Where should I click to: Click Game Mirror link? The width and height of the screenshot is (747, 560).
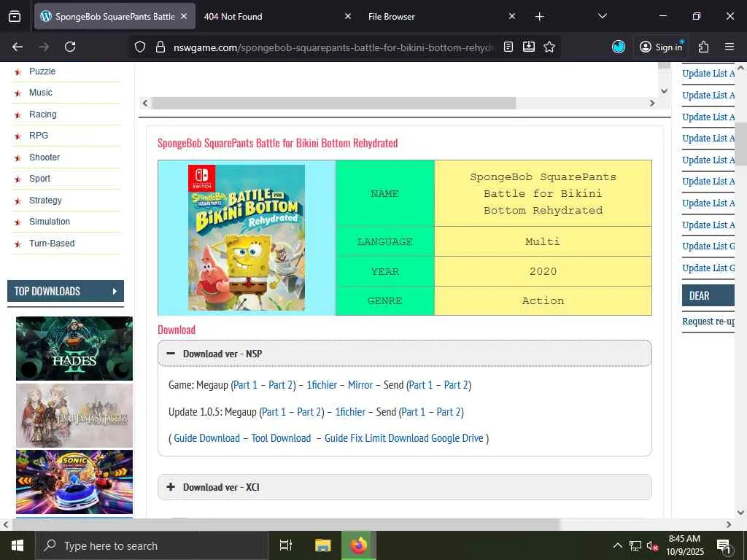coord(360,385)
